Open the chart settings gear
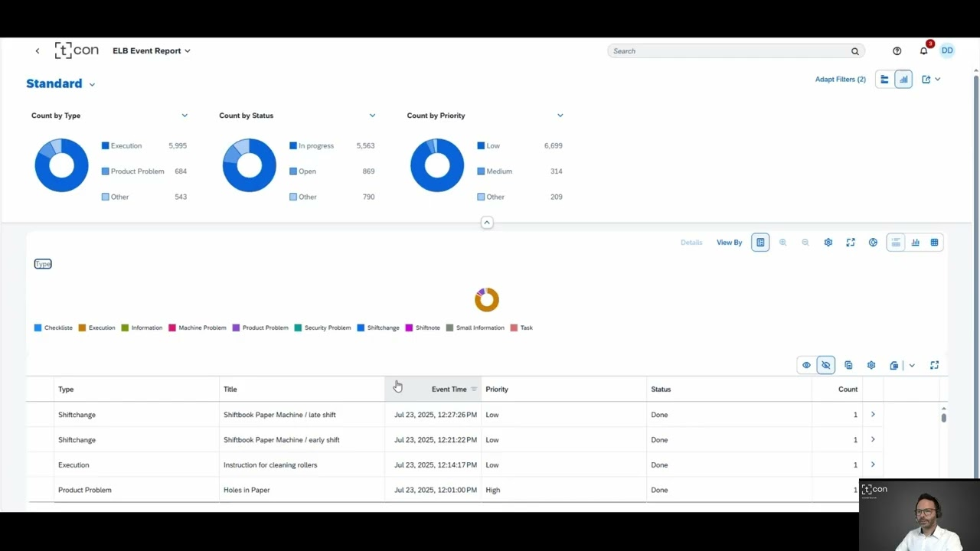Viewport: 980px width, 551px height. tap(828, 242)
